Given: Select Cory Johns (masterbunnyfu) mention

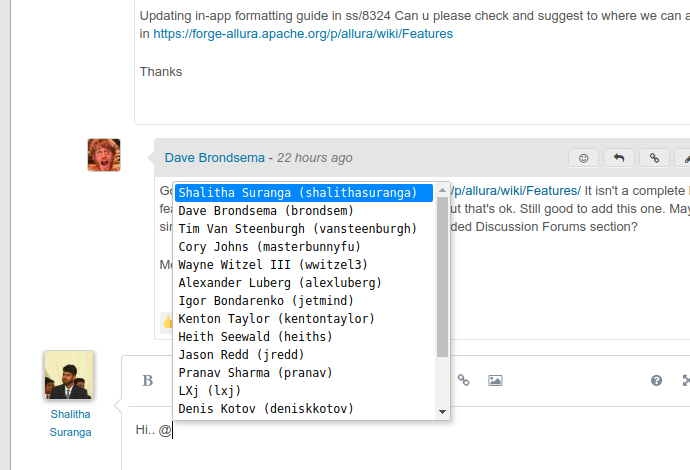Looking at the screenshot, I should tap(269, 247).
